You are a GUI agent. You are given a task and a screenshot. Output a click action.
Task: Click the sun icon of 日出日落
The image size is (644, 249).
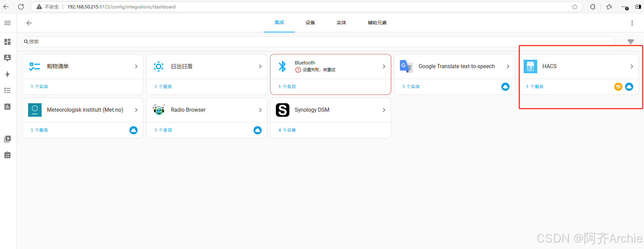(x=159, y=66)
